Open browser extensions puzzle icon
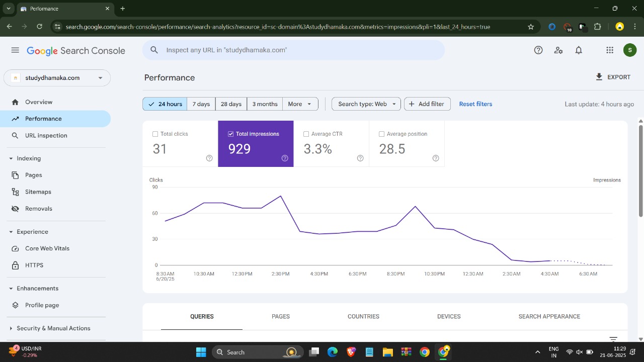 [x=598, y=27]
